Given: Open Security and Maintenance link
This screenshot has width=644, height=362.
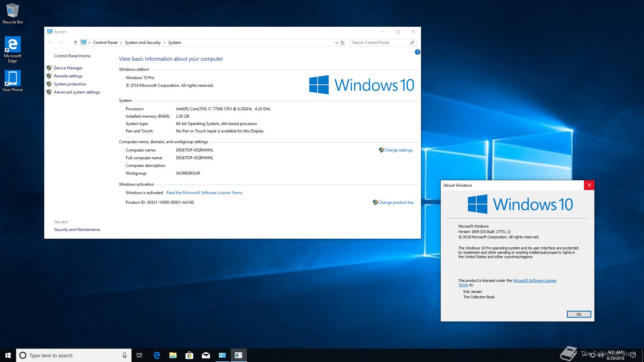Looking at the screenshot, I should click(x=77, y=230).
